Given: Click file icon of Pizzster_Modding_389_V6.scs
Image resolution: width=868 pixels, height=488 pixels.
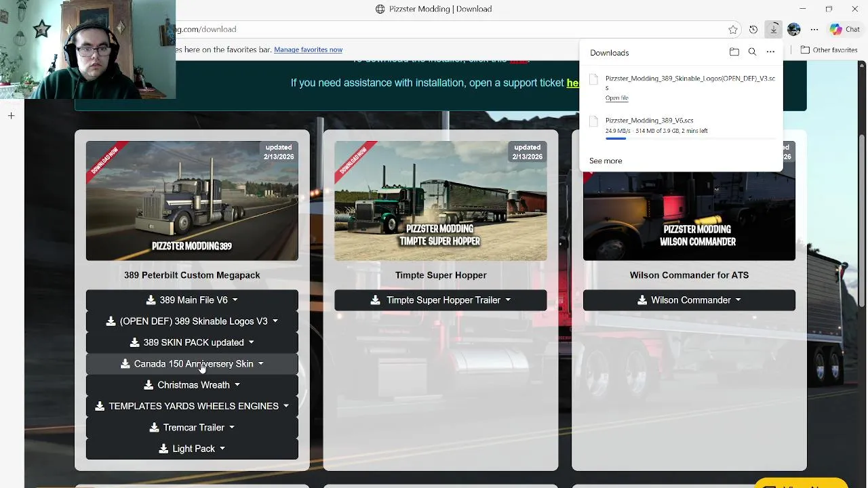Looking at the screenshot, I should [594, 121].
